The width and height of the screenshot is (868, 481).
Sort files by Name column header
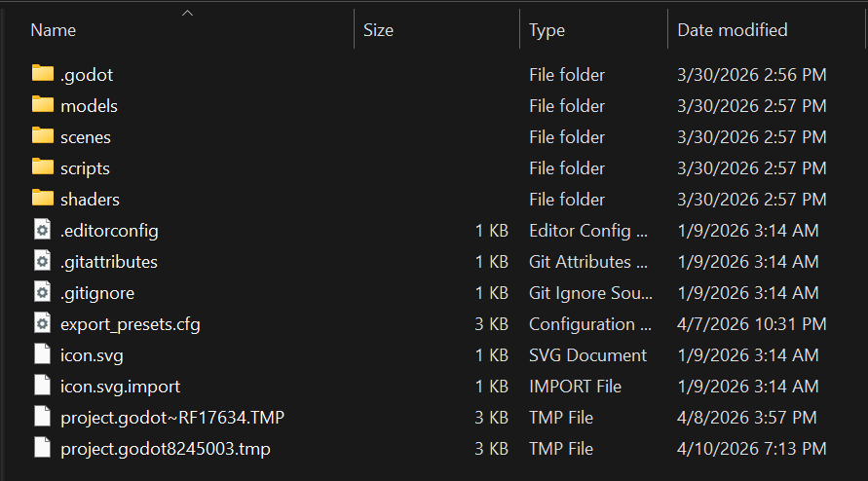[x=54, y=30]
